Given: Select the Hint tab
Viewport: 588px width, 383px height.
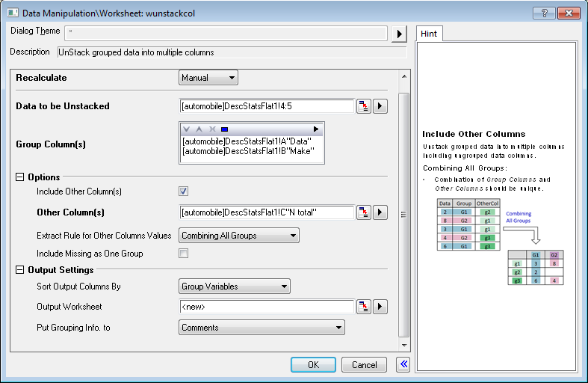Looking at the screenshot, I should 429,34.
